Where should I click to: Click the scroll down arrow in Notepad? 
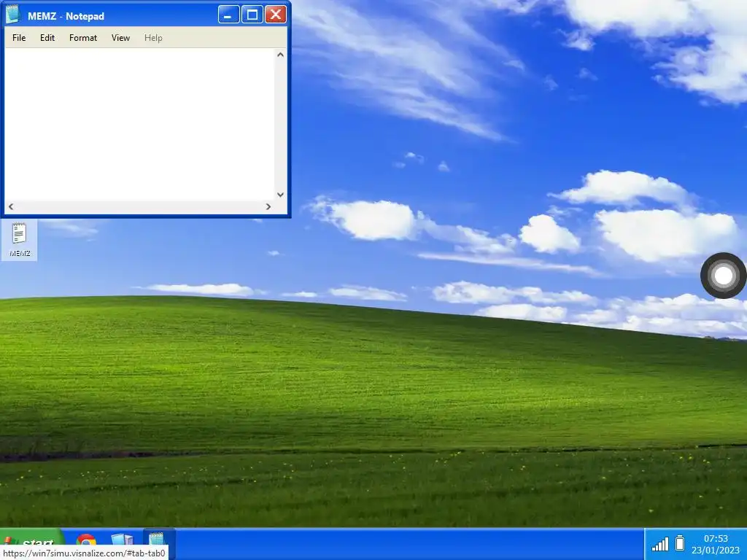coord(281,195)
